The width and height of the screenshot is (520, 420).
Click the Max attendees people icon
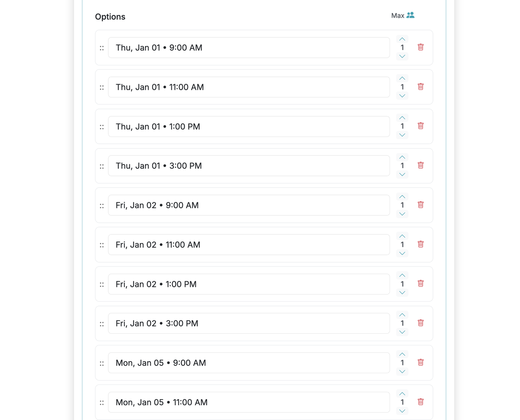point(410,15)
